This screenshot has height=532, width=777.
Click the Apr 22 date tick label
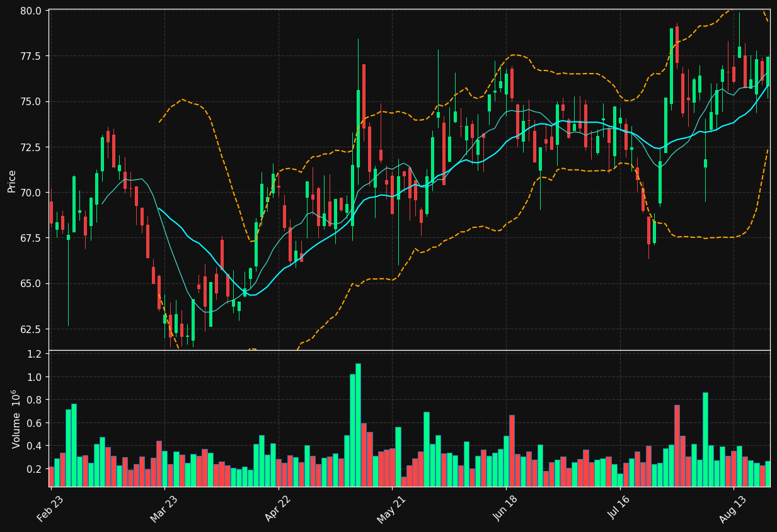tap(277, 509)
